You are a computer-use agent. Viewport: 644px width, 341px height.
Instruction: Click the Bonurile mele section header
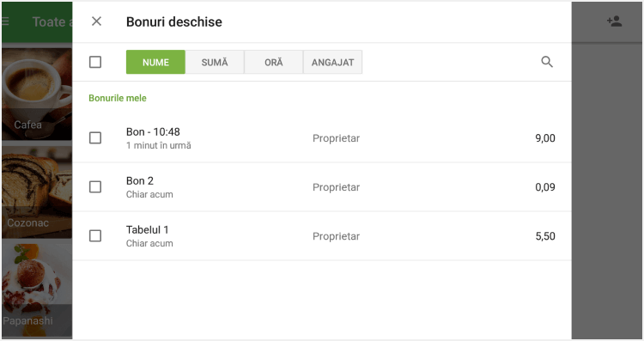(x=118, y=98)
